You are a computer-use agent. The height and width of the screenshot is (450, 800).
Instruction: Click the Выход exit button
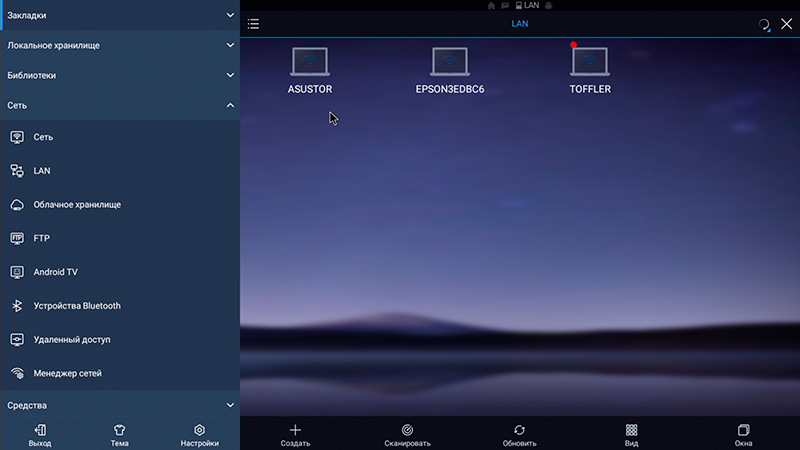tap(40, 434)
